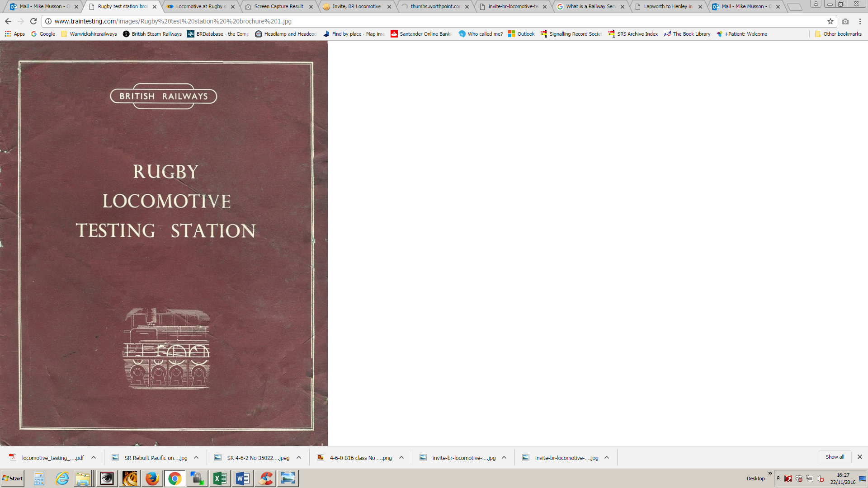Open the Signalling Record Society bookmark
The image size is (868, 488).
point(571,34)
